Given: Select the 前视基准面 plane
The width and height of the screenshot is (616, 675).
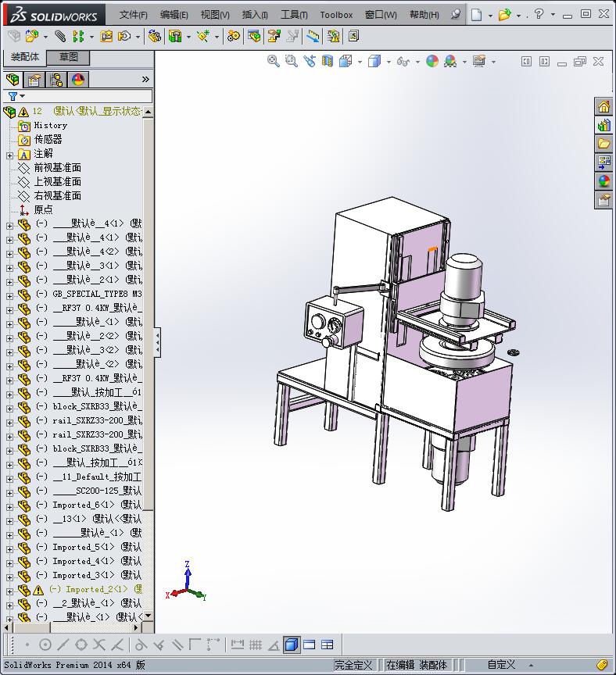Looking at the screenshot, I should pyautogui.click(x=57, y=167).
